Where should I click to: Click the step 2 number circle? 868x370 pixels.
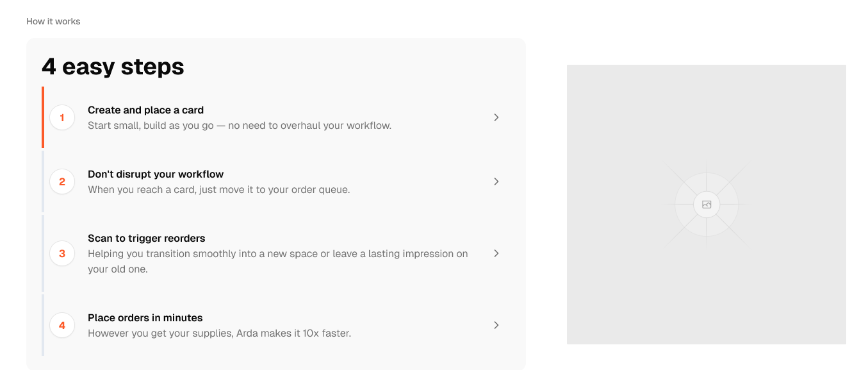(62, 181)
